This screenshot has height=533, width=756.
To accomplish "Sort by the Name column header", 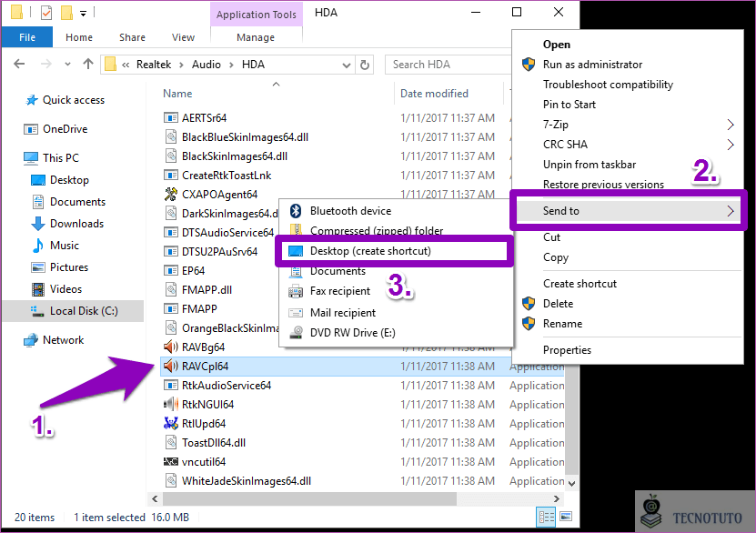I will 177,94.
